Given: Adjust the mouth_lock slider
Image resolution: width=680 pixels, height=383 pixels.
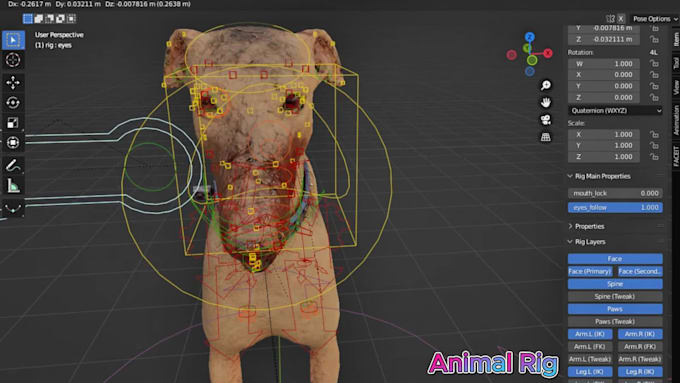Looking at the screenshot, I should coord(615,193).
